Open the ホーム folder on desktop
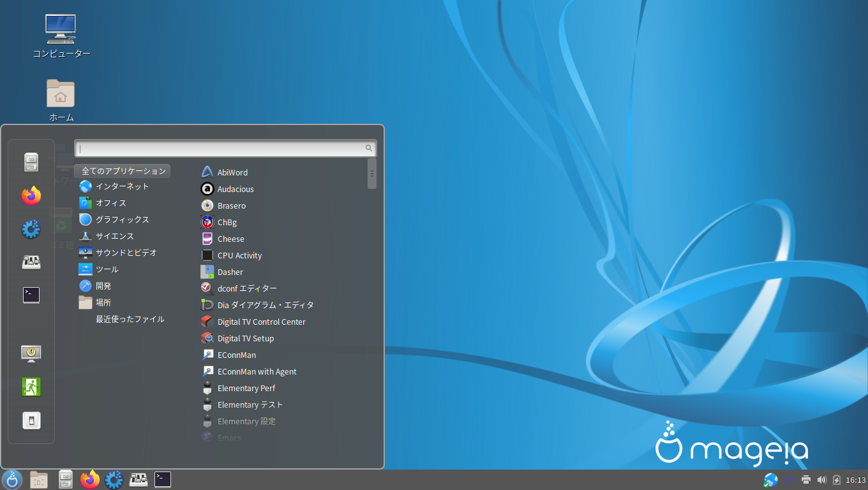Image resolution: width=868 pixels, height=490 pixels. [61, 100]
